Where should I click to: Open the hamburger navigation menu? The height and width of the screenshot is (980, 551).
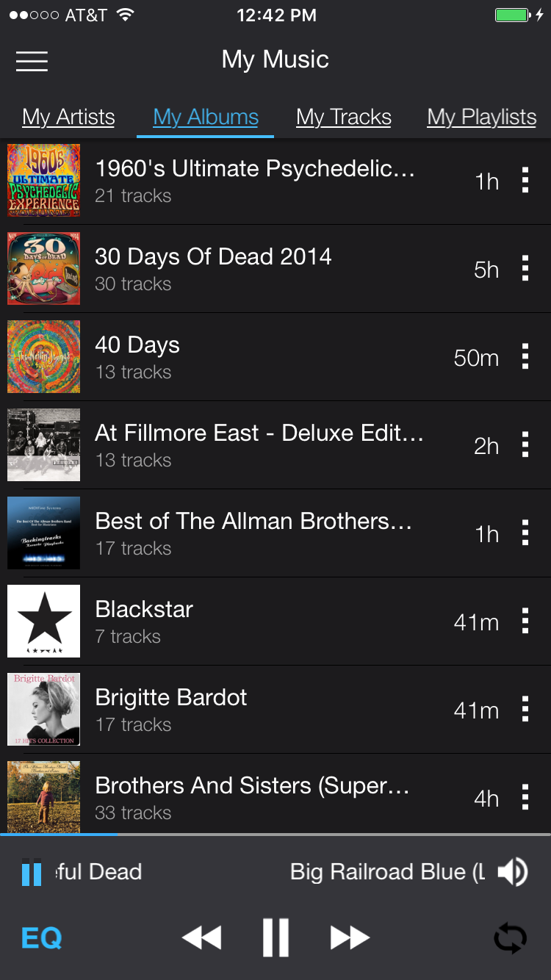tap(32, 61)
